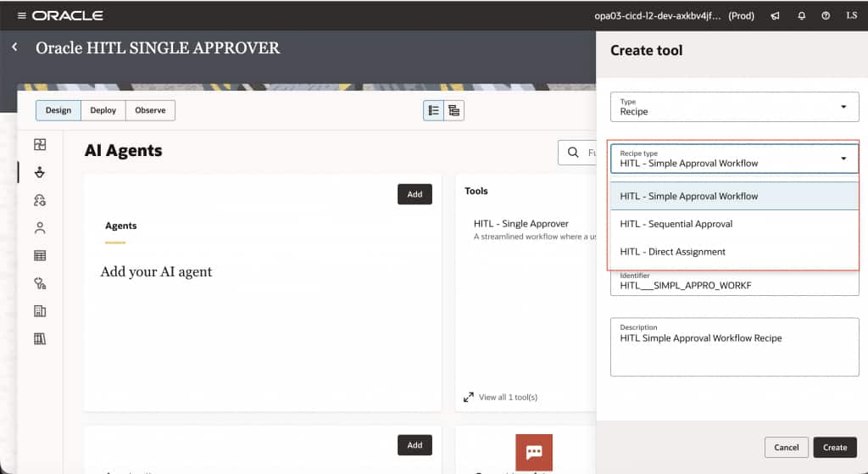Click Add in the Agents card
This screenshot has width=868, height=474.
pos(415,194)
